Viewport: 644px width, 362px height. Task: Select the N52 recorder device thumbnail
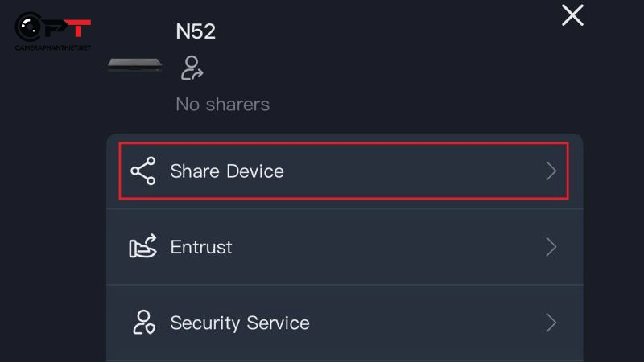(135, 65)
